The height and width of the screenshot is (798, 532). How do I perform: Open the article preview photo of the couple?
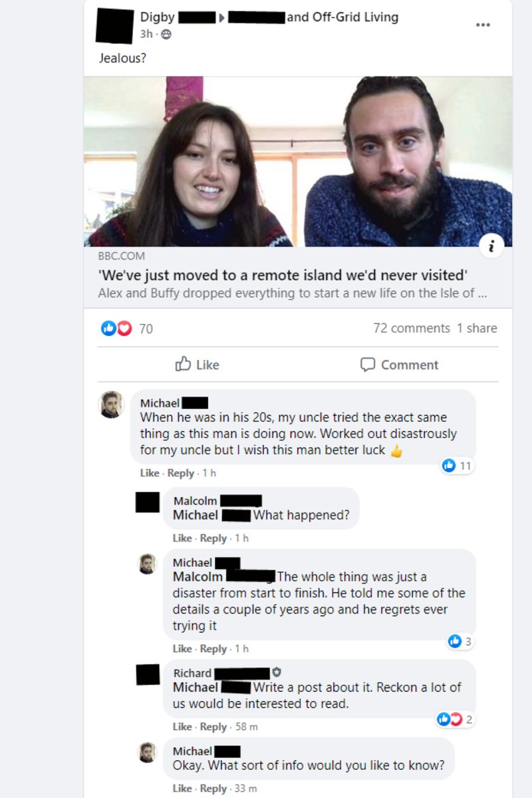[298, 161]
